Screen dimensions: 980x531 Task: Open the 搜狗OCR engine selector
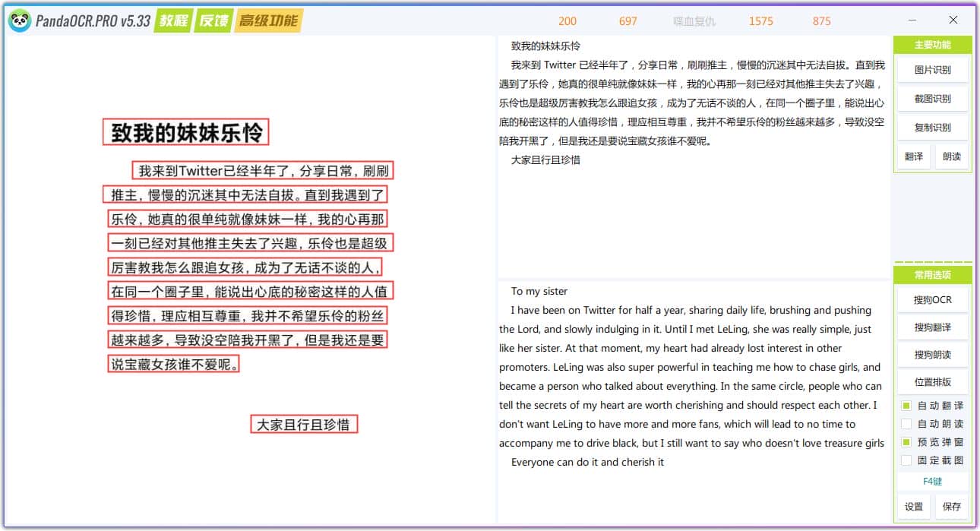(932, 300)
